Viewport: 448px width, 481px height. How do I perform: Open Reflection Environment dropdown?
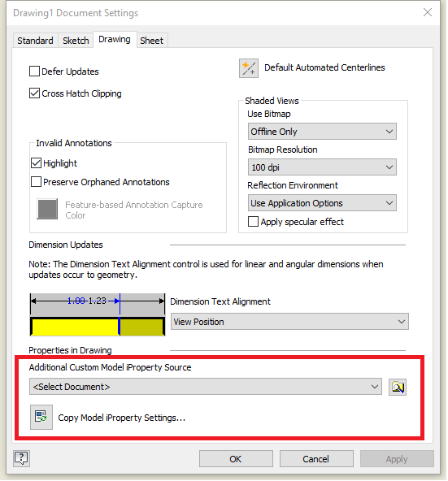click(322, 203)
